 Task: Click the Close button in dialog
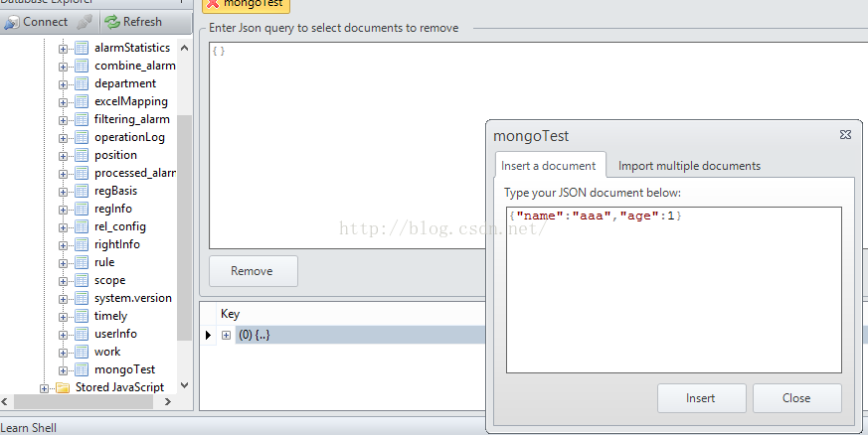[x=796, y=398]
